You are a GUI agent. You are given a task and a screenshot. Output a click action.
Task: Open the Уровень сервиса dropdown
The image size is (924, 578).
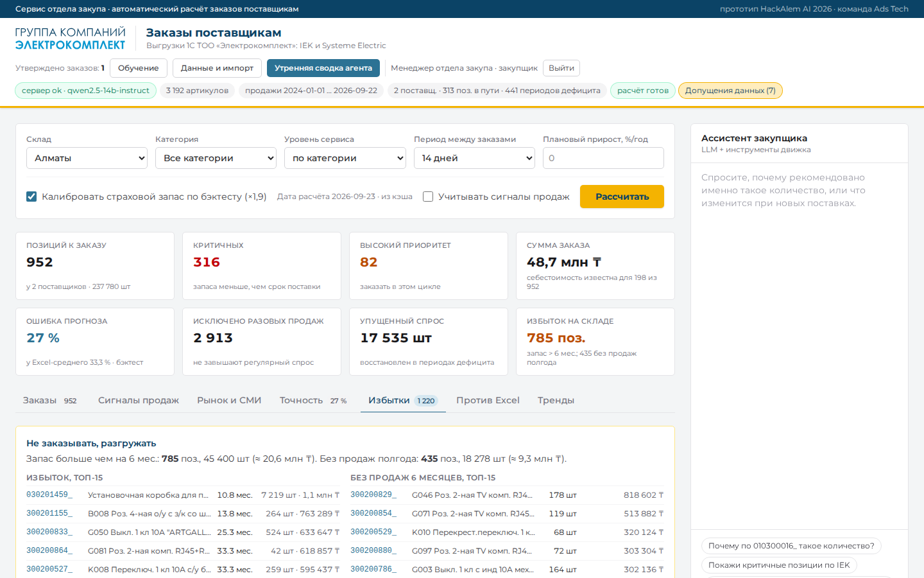pos(345,158)
